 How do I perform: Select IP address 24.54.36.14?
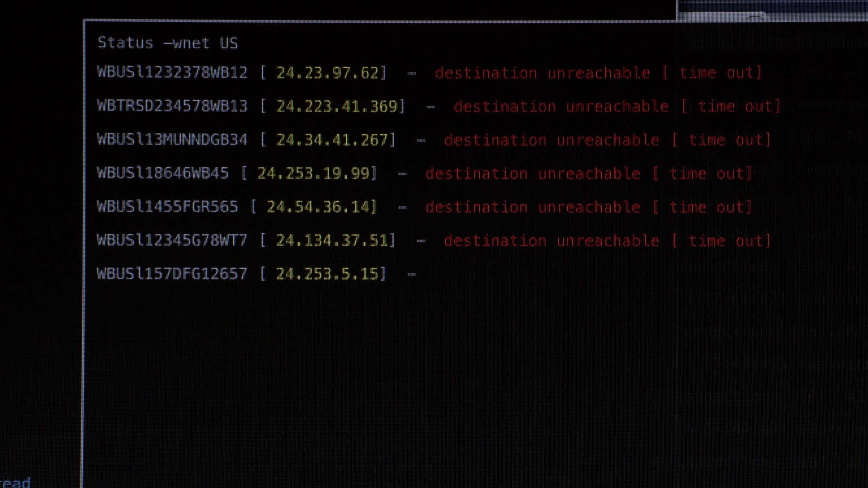click(318, 207)
